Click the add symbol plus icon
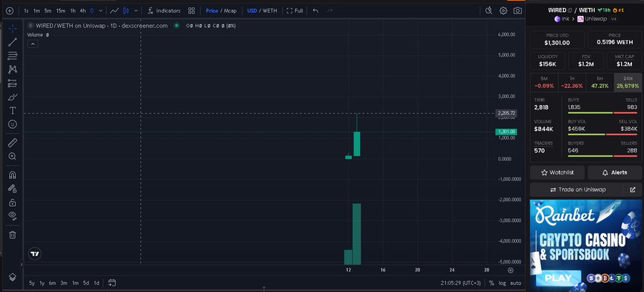 (x=10, y=11)
